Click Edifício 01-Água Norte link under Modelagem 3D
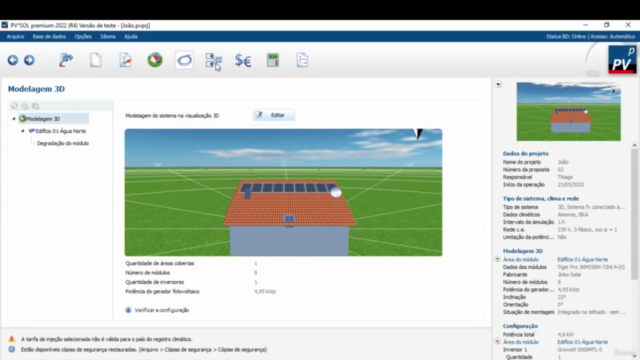This screenshot has width=640, height=360. tap(582, 260)
